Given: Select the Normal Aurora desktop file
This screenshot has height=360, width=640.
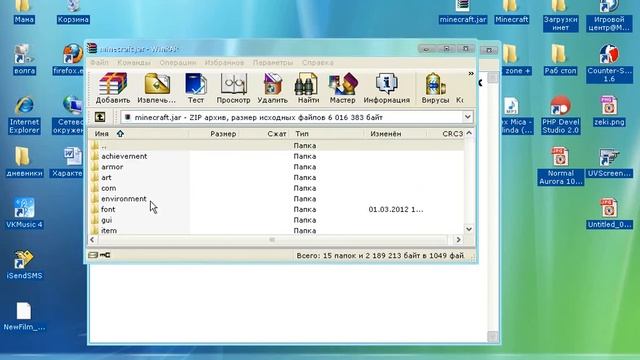Looking at the screenshot, I should pos(560,167).
